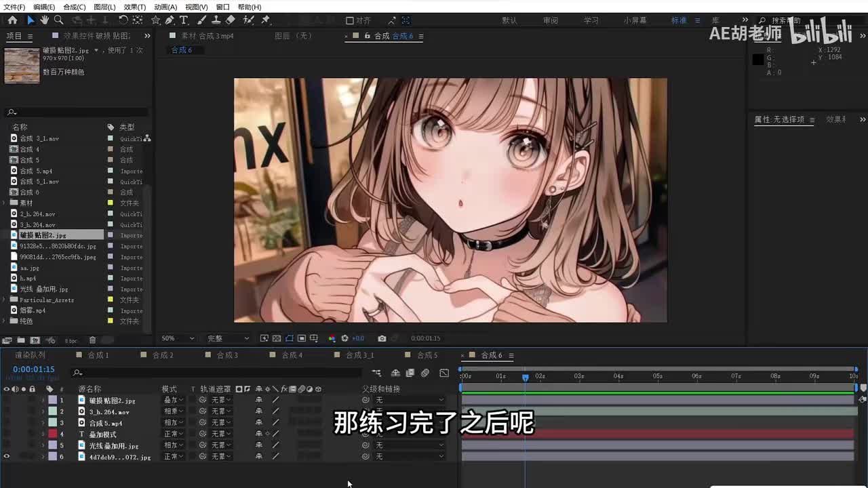Select the Type text tool
This screenshot has width=868, height=488.
click(183, 20)
